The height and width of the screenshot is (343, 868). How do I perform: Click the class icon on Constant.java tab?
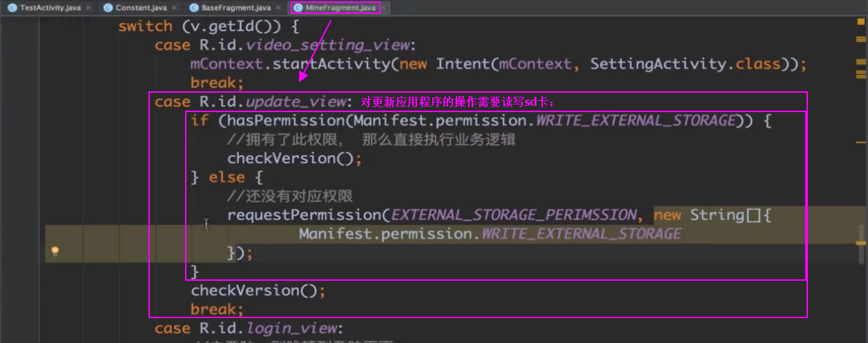pos(108,8)
